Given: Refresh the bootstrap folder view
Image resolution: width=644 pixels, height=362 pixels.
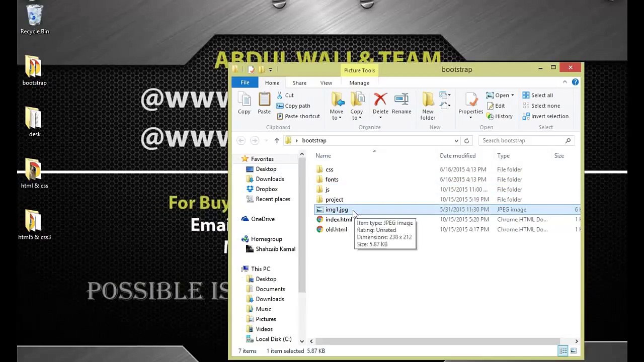Looking at the screenshot, I should (466, 141).
